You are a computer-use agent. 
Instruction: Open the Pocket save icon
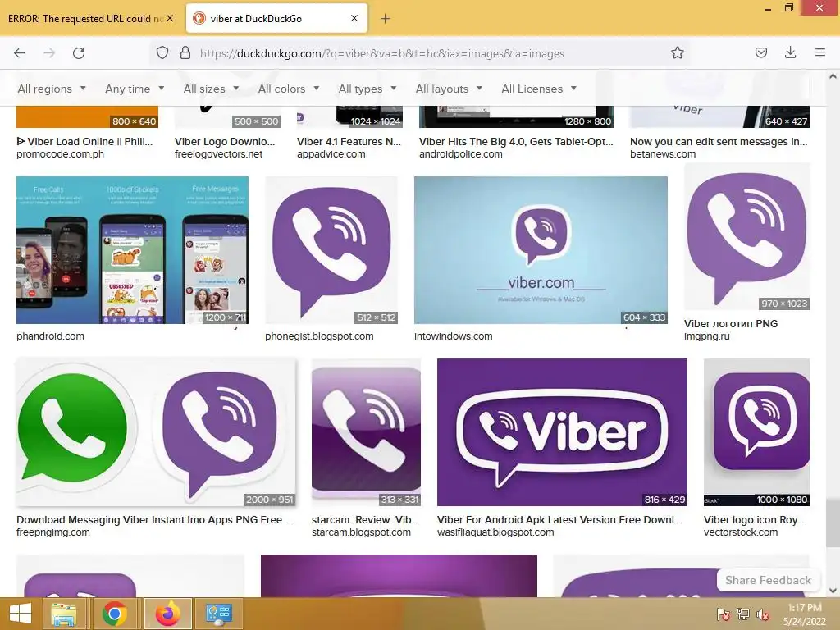pos(760,52)
